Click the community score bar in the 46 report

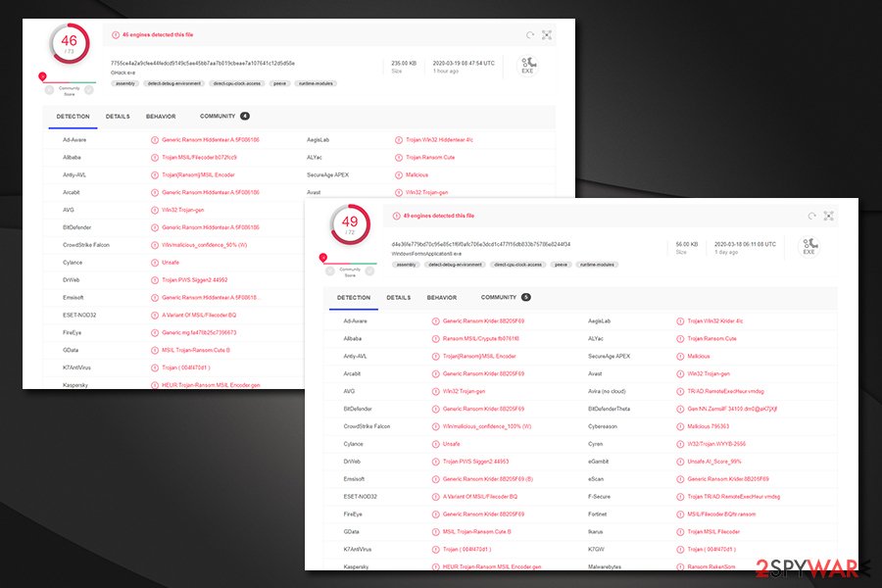(x=70, y=82)
